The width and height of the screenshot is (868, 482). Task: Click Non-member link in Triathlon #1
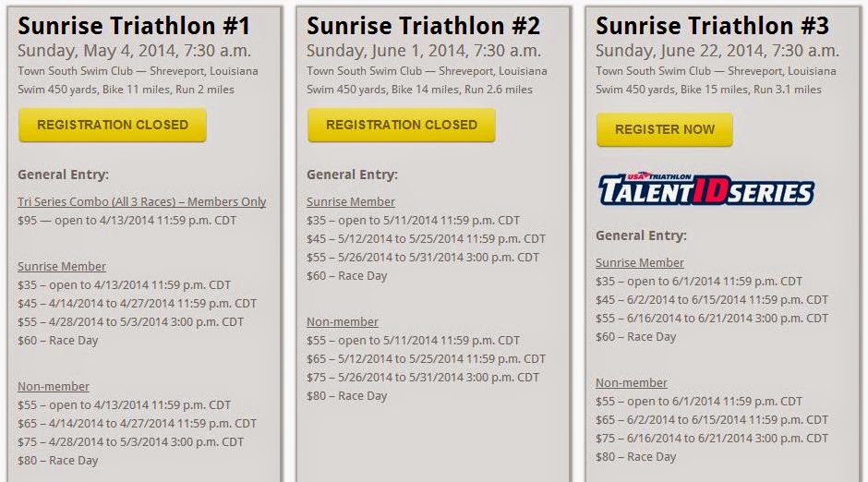(54, 386)
